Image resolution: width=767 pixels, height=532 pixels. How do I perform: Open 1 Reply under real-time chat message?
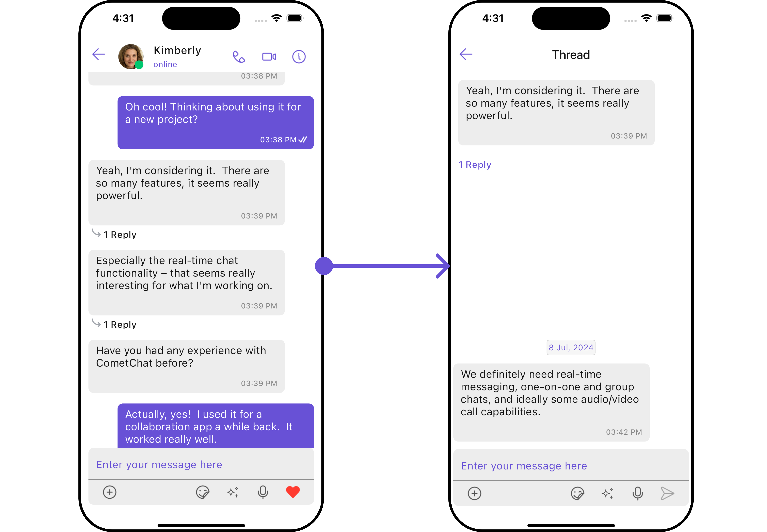114,324
